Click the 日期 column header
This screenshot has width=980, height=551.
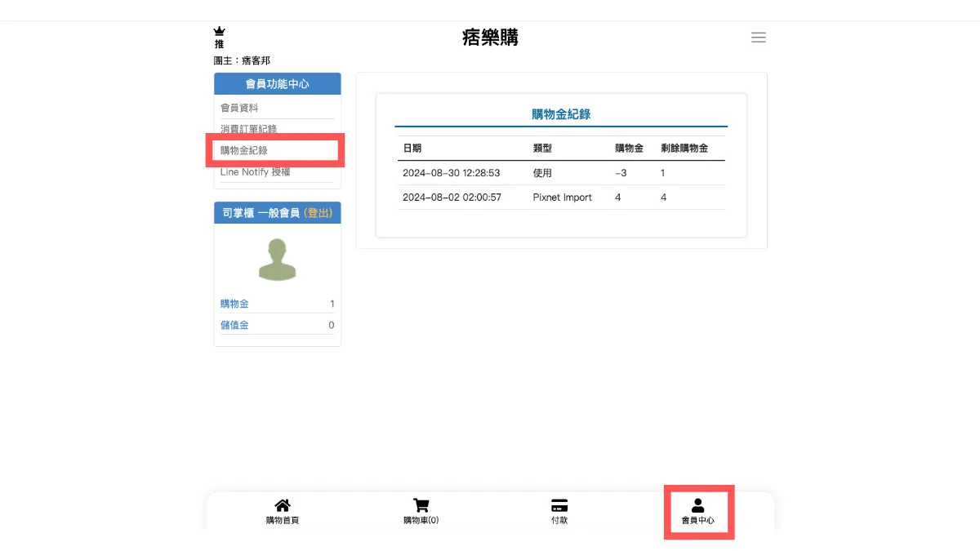pyautogui.click(x=412, y=149)
